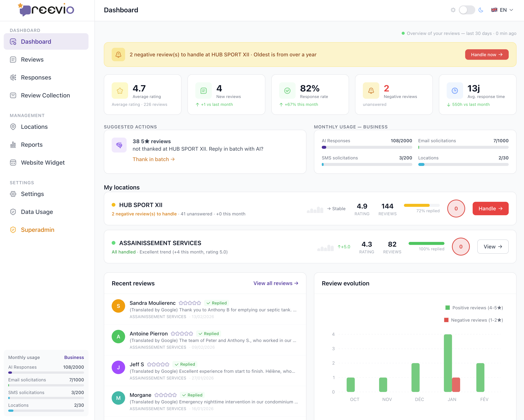Image resolution: width=524 pixels, height=420 pixels.
Task: Click the purple AI suggested action icon
Action: 119,145
